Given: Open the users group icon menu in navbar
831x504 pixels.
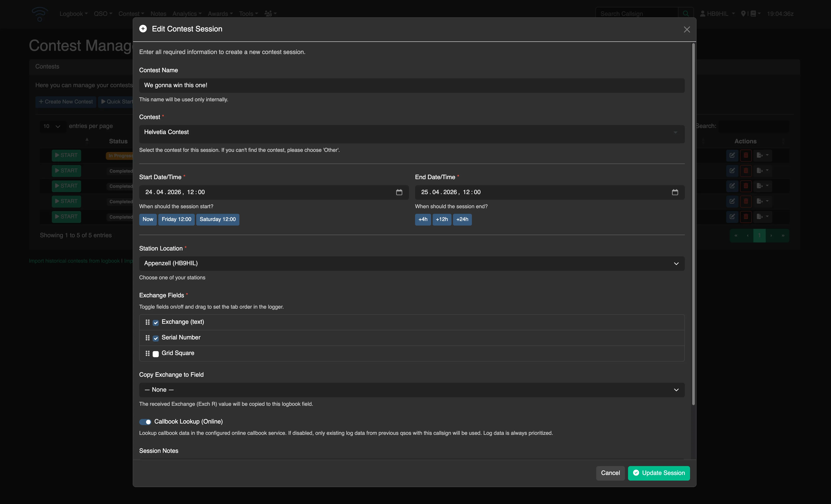Looking at the screenshot, I should (270, 13).
